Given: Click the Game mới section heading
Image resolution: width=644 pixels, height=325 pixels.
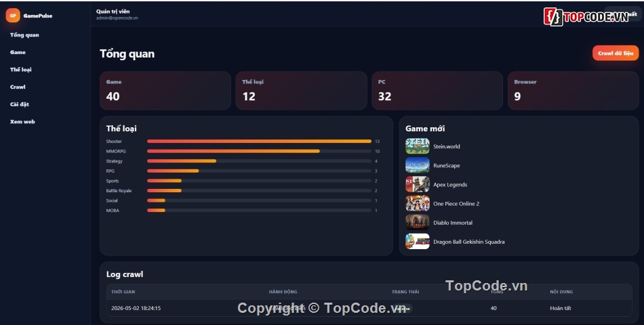Looking at the screenshot, I should coord(424,129).
